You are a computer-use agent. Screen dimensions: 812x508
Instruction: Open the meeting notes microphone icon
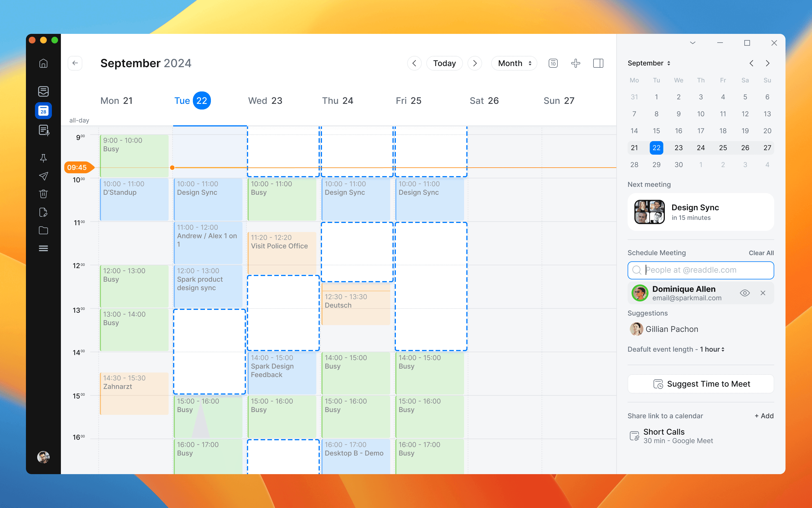44,130
